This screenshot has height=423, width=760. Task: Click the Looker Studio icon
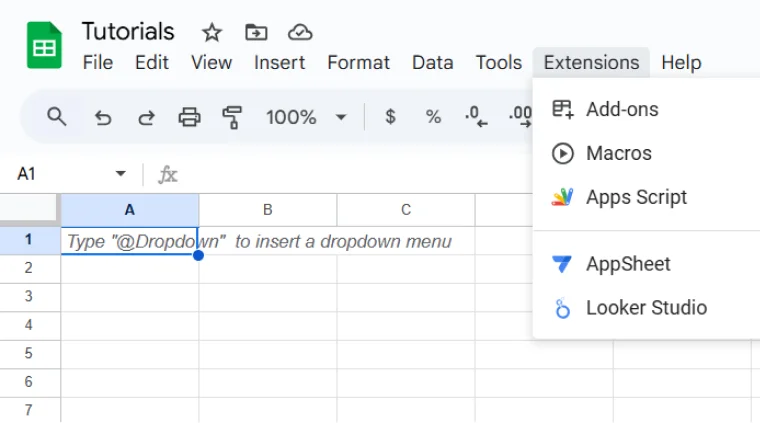[562, 308]
